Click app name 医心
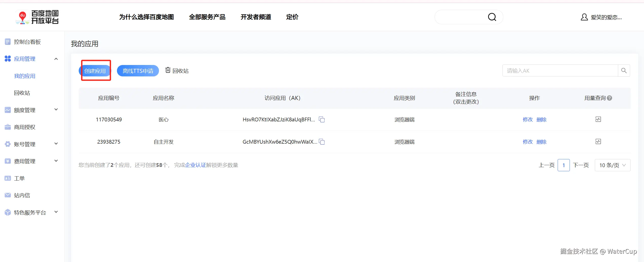Viewport: 644px width, 262px height. click(164, 119)
